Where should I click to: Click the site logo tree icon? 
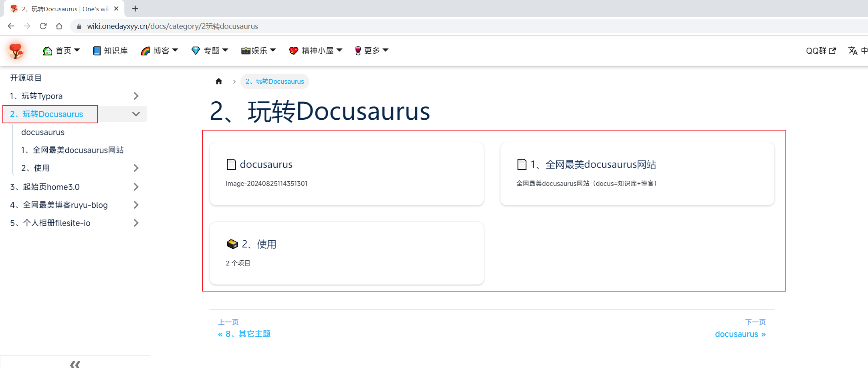pos(16,51)
